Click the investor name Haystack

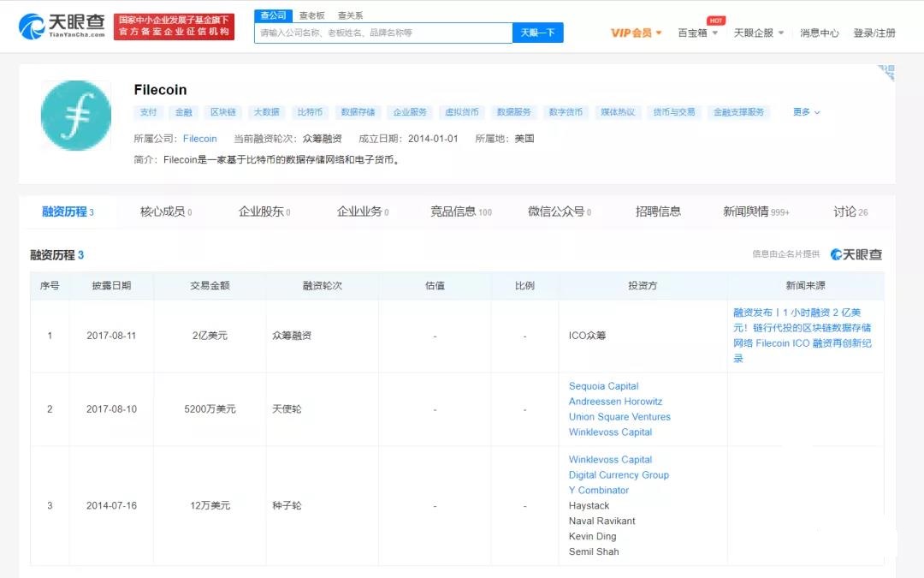(589, 506)
